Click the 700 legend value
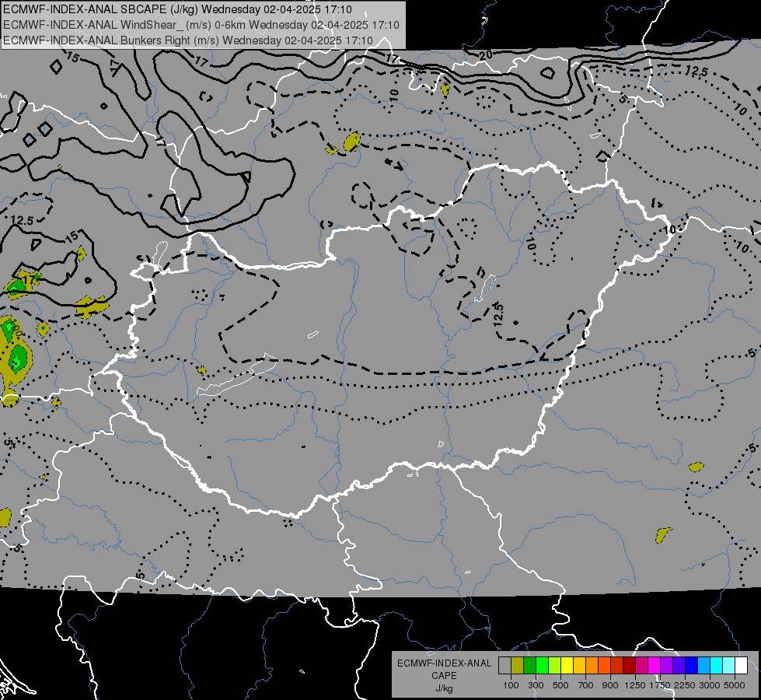 (586, 685)
